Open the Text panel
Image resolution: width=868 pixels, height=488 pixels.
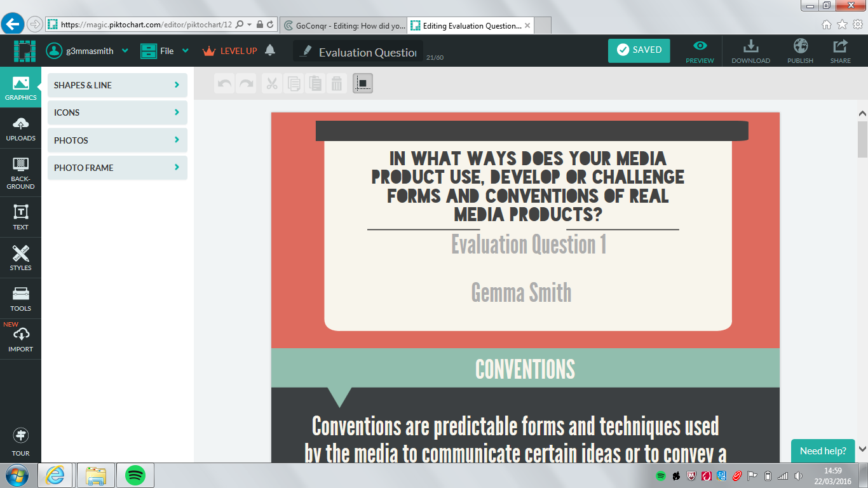(20, 217)
